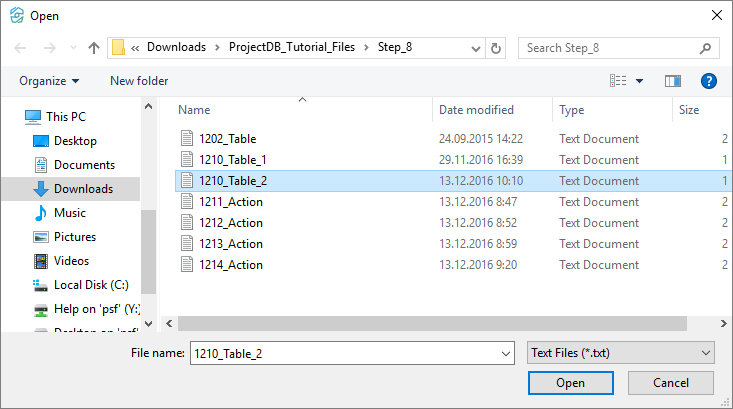Open the Organize dropdown menu

click(x=49, y=81)
